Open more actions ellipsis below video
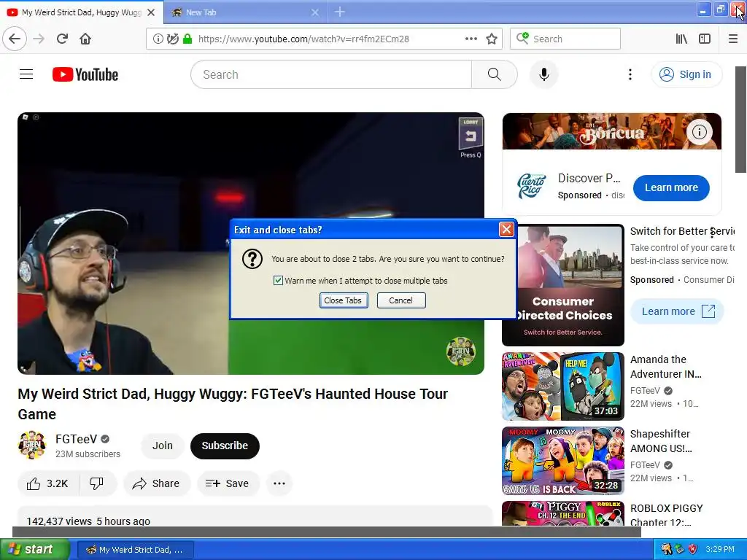The height and width of the screenshot is (560, 747). (279, 483)
